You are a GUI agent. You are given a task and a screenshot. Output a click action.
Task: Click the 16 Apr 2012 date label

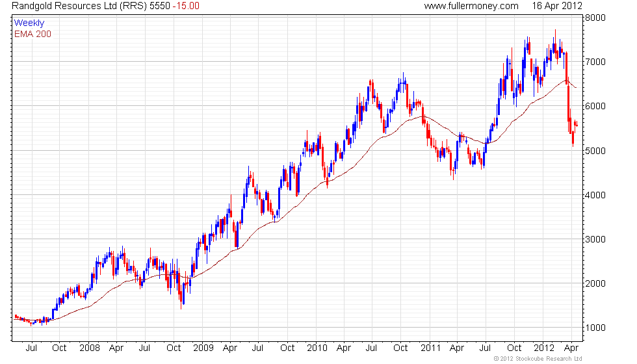point(557,6)
